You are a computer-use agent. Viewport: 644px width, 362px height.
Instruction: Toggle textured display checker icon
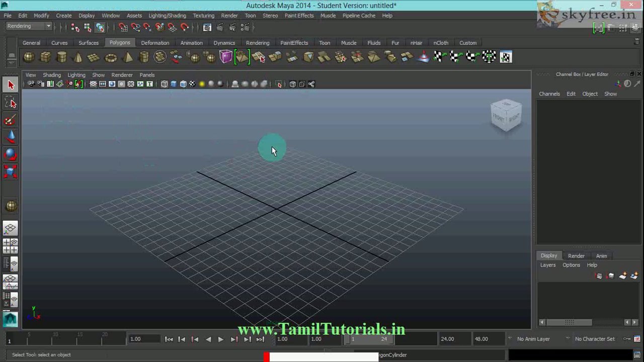(192, 84)
